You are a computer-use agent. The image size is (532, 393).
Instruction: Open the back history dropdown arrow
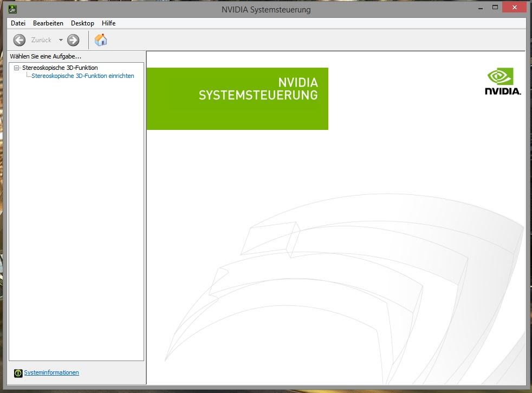point(61,40)
